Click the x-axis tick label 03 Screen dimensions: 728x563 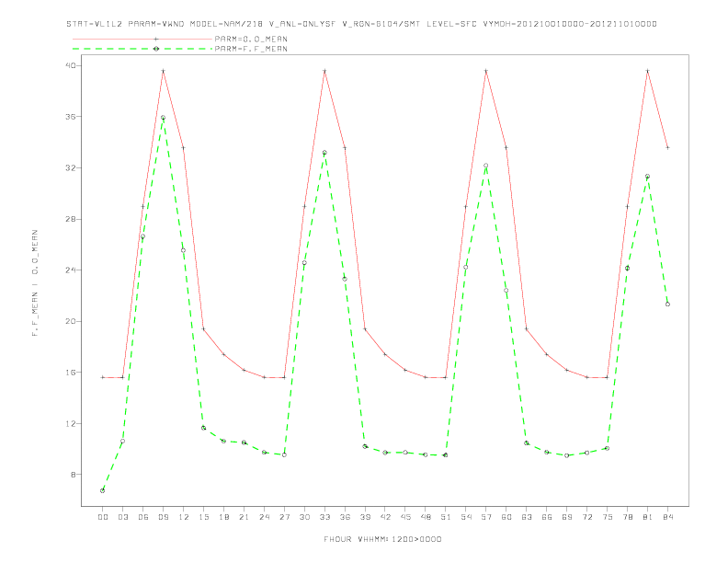point(122,517)
